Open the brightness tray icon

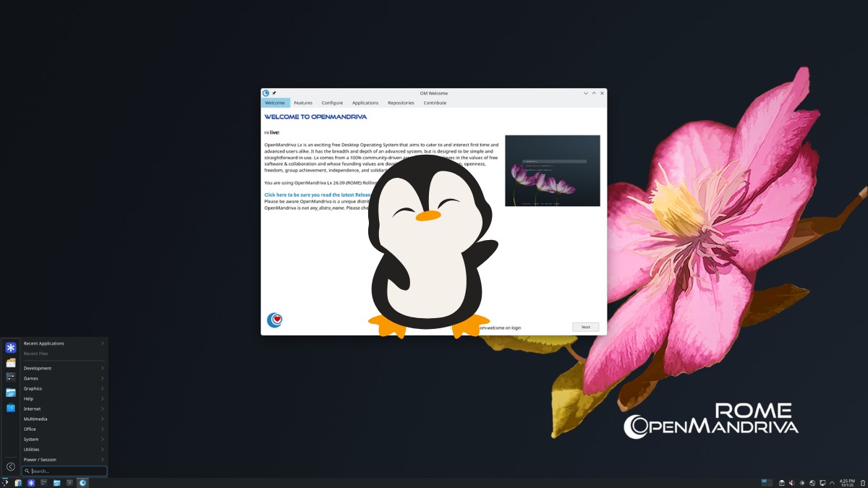pyautogui.click(x=802, y=483)
